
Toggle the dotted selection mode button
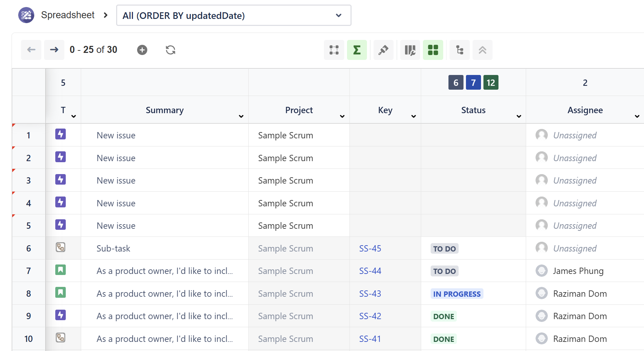(334, 50)
